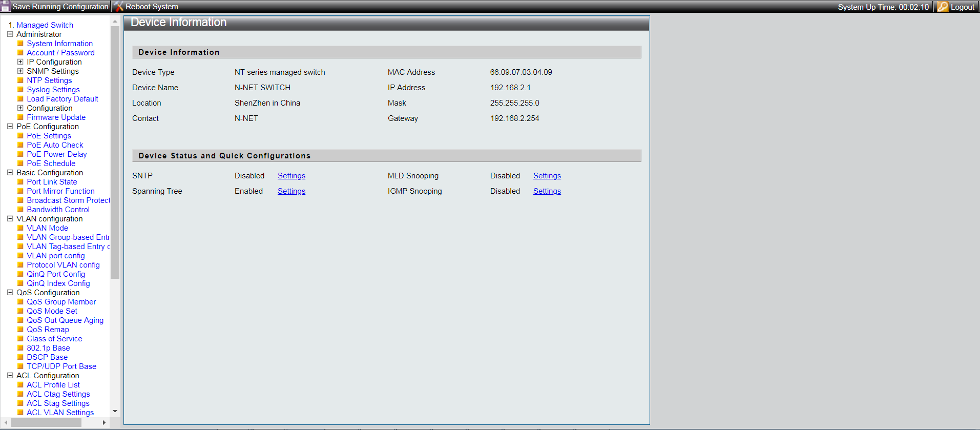Open Spanning Tree Settings link
This screenshot has width=980, height=430.
tap(291, 191)
